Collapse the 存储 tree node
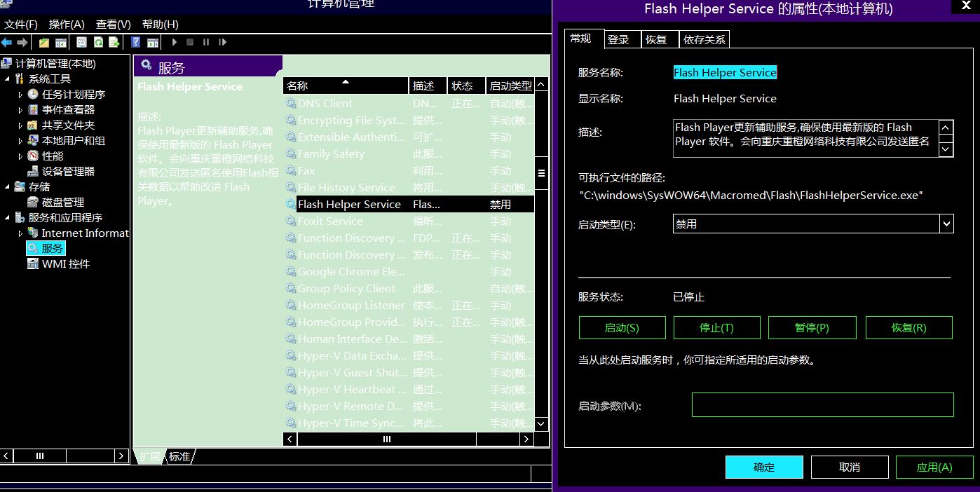Screen dimensions: 980x492 click(x=7, y=187)
